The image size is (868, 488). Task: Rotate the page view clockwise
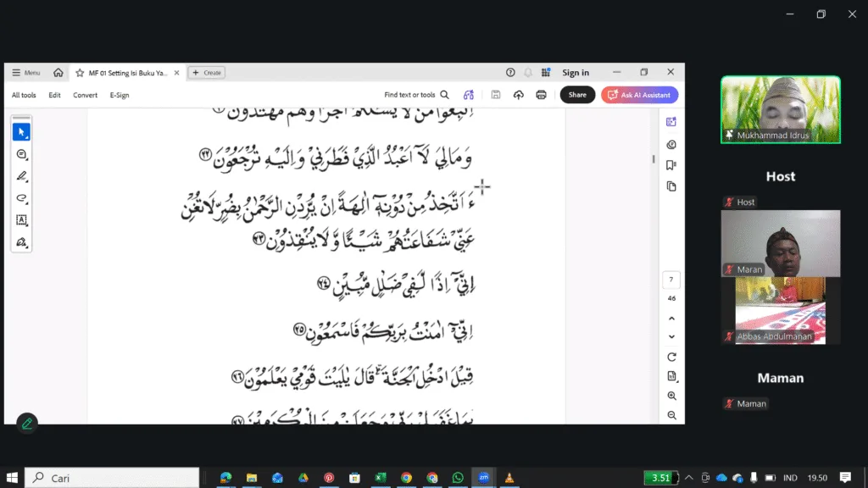[671, 357]
